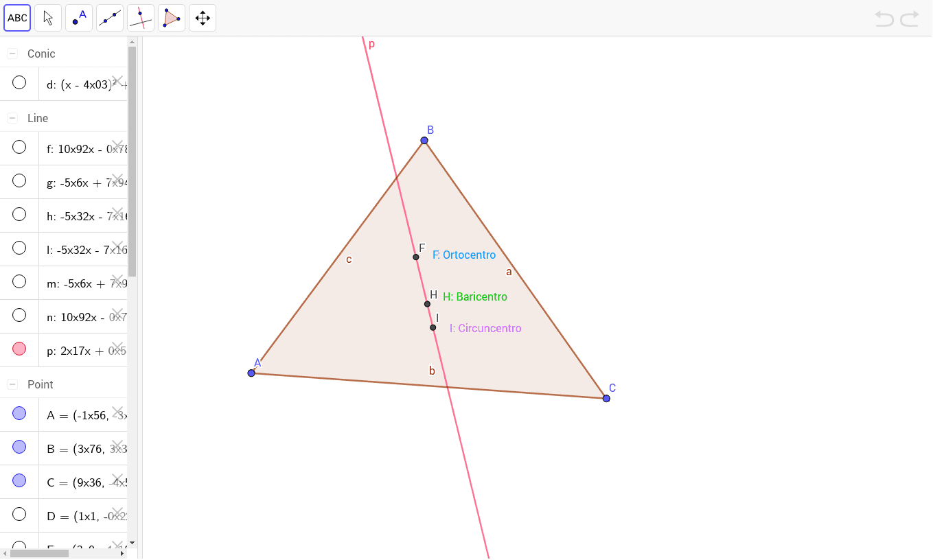
Task: Collapse the Line group
Action: 12,118
